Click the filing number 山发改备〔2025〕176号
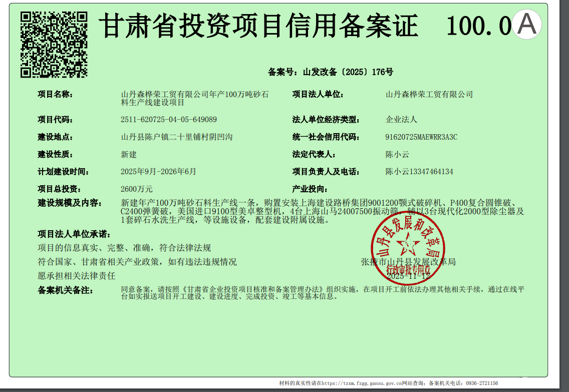Image resolution: width=569 pixels, height=392 pixels. coord(348,72)
